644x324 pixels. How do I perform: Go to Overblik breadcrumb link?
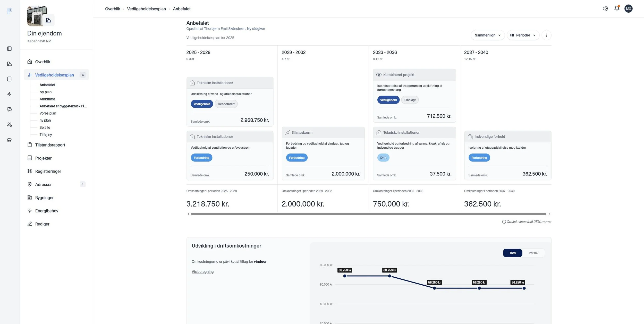click(113, 9)
